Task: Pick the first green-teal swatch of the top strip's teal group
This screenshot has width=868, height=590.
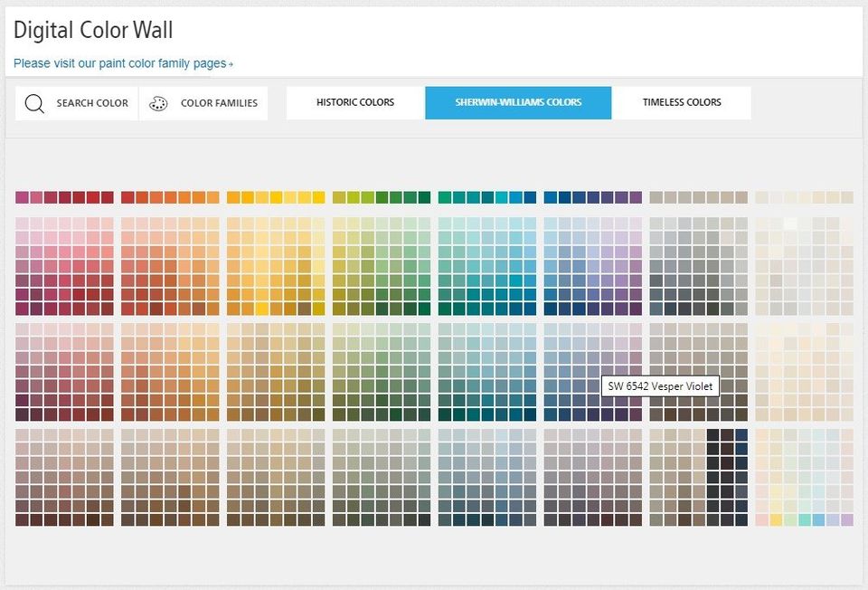Action: (x=445, y=197)
